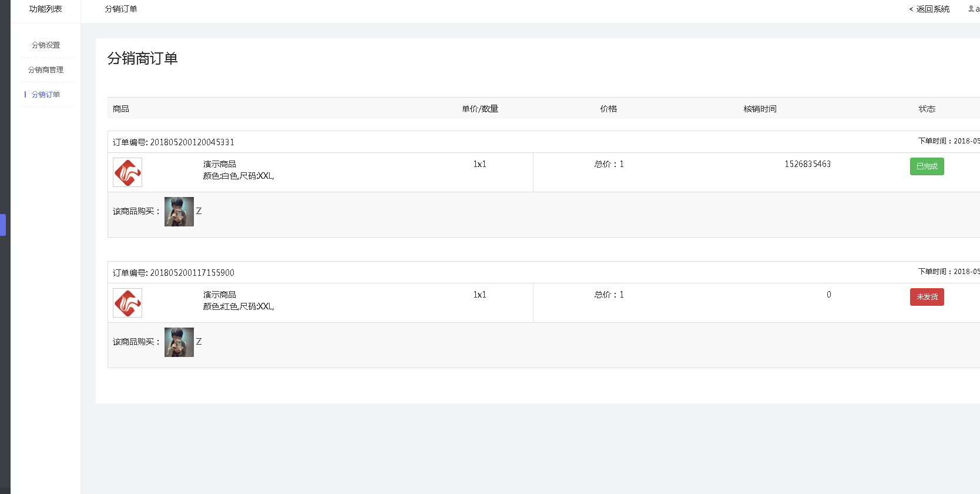Click the product logo in order 201805200120045331
The height and width of the screenshot is (494, 980).
coord(127,172)
